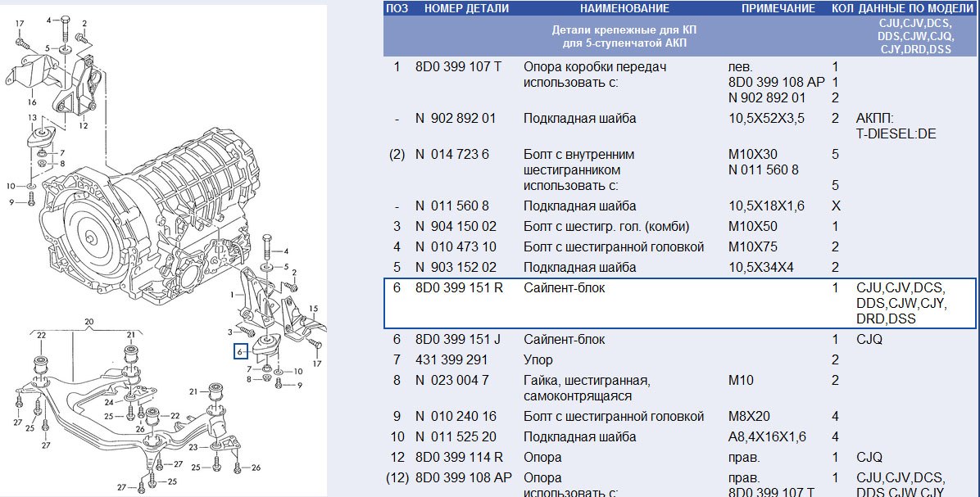This screenshot has width=980, height=497.
Task: Click the ПОЗ column header
Action: click(397, 8)
